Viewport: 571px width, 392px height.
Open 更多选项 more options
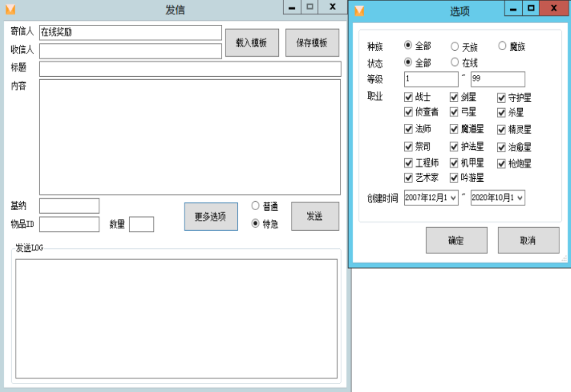coord(210,217)
